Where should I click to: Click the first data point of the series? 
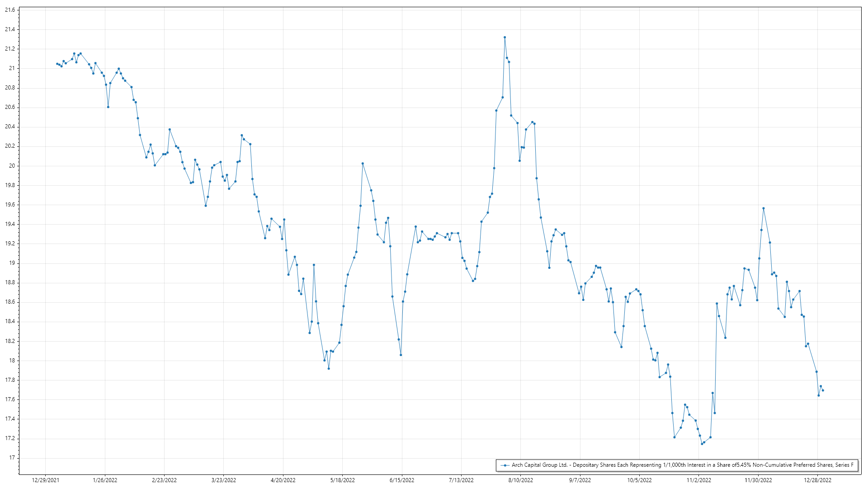pyautogui.click(x=57, y=64)
